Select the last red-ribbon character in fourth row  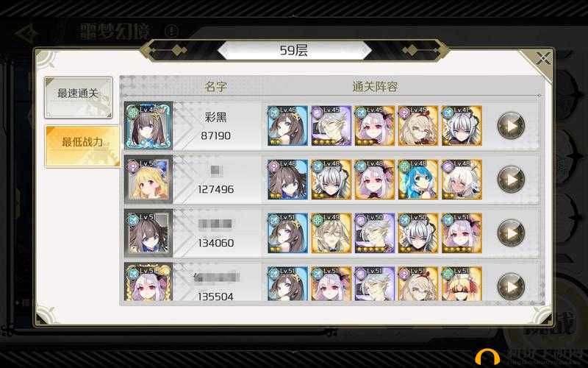[x=462, y=284]
